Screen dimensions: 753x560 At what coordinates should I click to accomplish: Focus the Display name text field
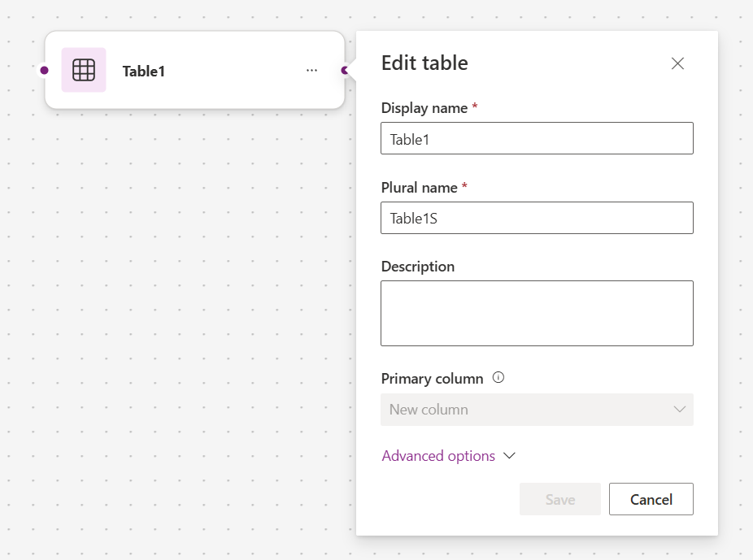click(x=537, y=138)
